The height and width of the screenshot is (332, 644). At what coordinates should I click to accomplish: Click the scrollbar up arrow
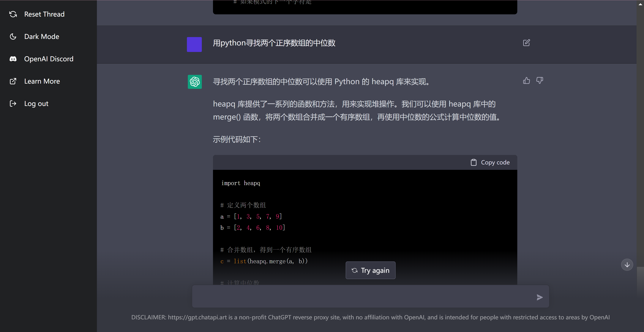(x=640, y=4)
